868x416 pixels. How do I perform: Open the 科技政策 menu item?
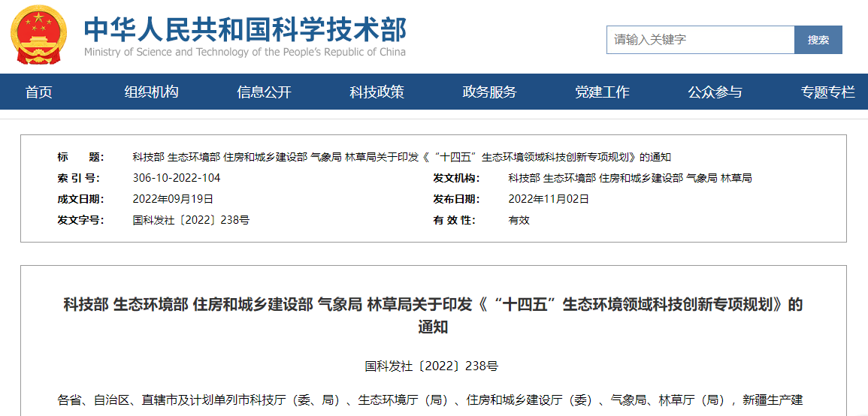[377, 92]
